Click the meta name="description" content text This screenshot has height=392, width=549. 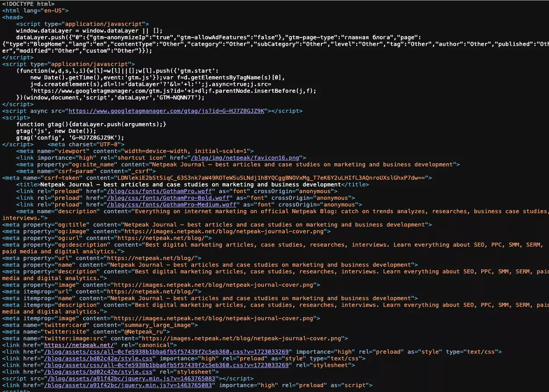click(x=274, y=215)
